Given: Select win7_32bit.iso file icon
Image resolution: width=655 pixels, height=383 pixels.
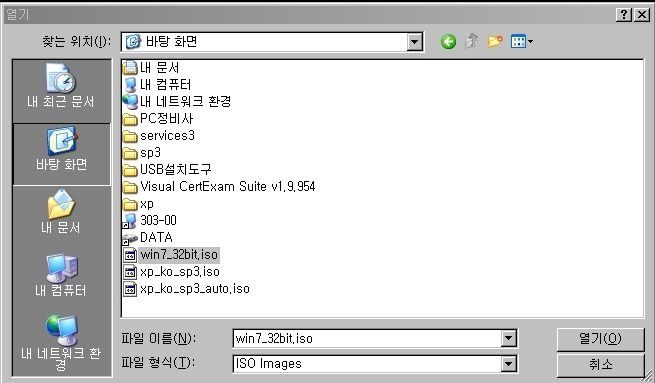Looking at the screenshot, I should [x=130, y=255].
